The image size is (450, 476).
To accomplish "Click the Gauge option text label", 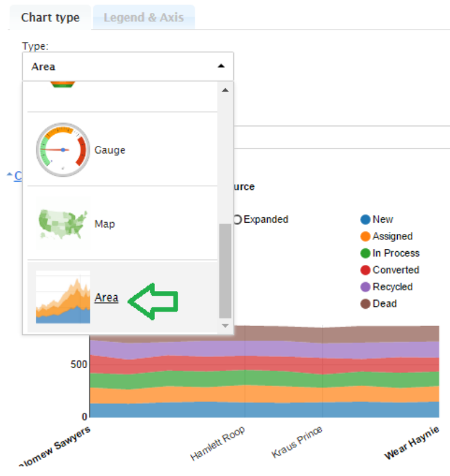I will click(109, 150).
